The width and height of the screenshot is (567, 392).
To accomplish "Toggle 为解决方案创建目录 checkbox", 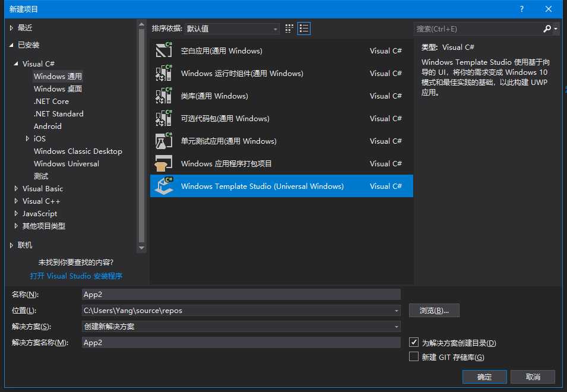I will [x=414, y=342].
